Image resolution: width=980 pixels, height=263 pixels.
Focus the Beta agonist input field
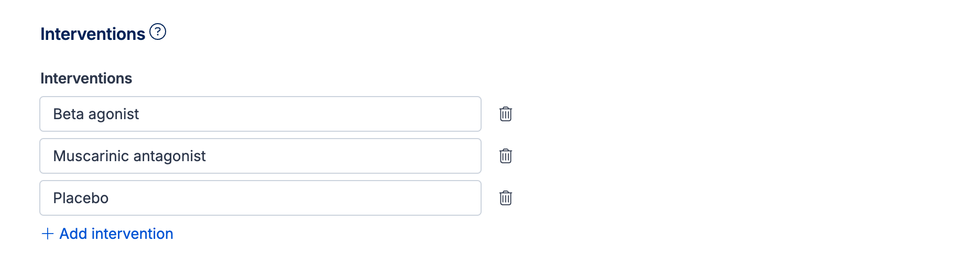(x=260, y=114)
